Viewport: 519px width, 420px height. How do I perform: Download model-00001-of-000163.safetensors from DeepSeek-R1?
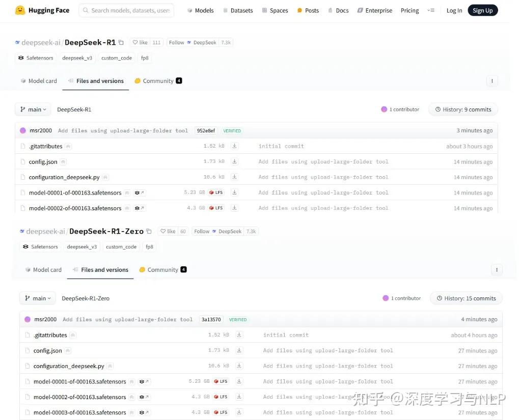click(235, 192)
